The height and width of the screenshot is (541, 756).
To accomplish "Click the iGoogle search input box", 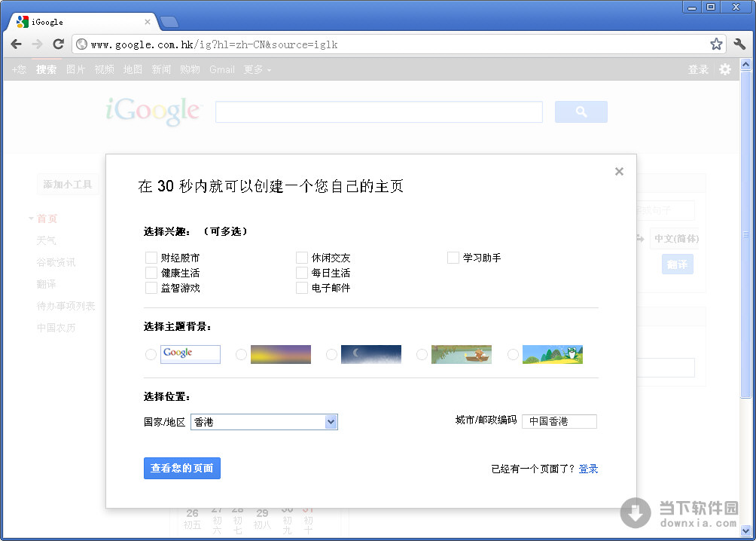I will [x=379, y=112].
